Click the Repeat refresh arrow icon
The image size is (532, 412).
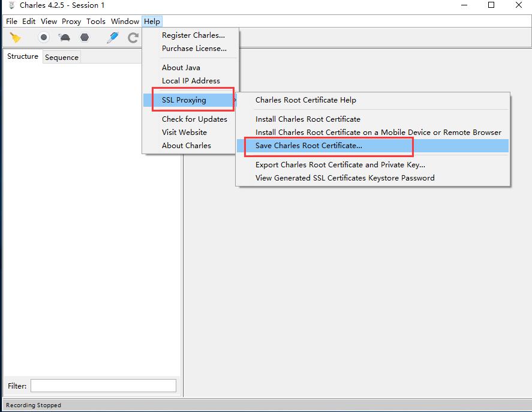pyautogui.click(x=133, y=37)
